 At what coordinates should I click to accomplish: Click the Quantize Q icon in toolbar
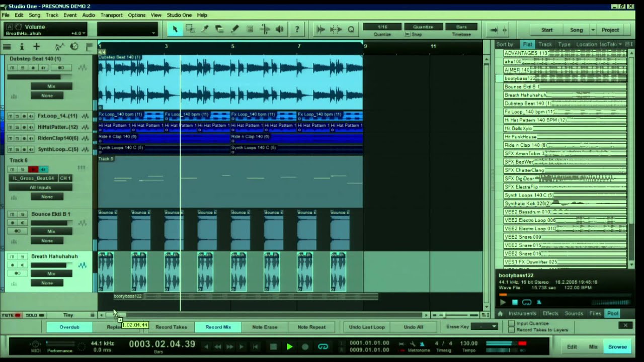pyautogui.click(x=351, y=29)
